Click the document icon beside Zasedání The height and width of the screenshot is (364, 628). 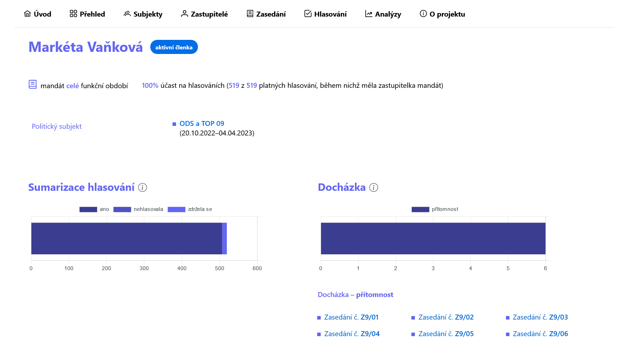coord(250,14)
